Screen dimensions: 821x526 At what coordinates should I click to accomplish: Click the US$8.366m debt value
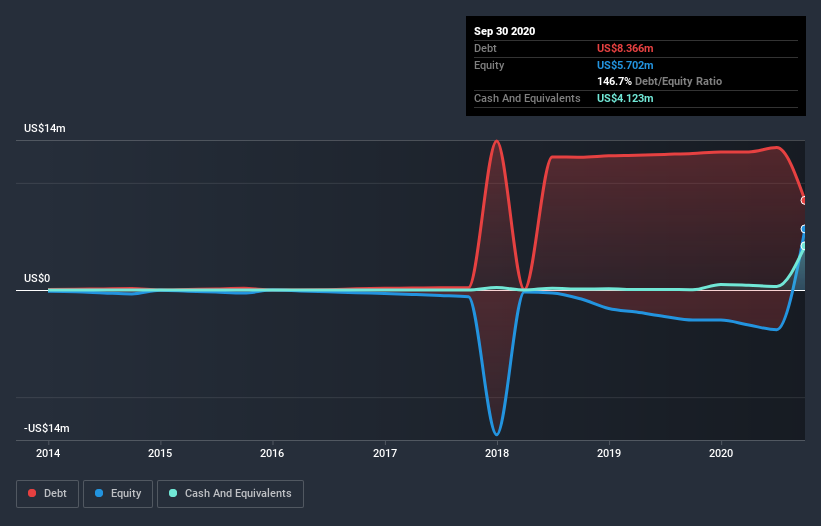[625, 48]
